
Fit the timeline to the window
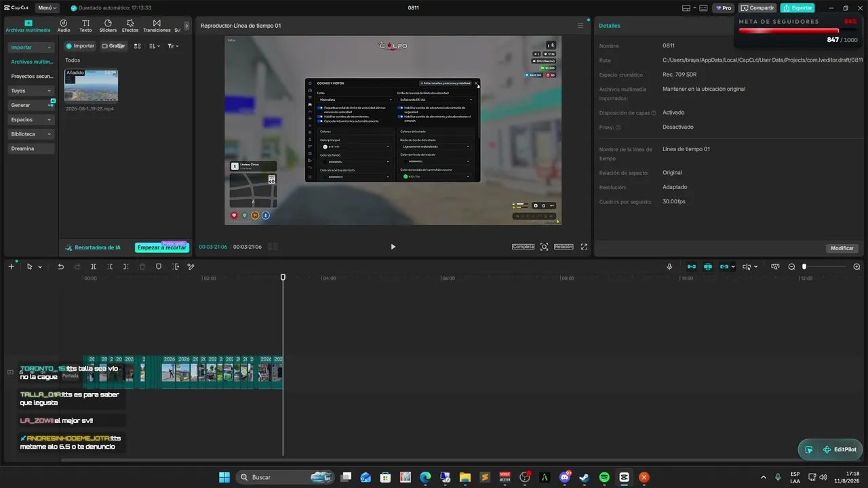pos(775,266)
